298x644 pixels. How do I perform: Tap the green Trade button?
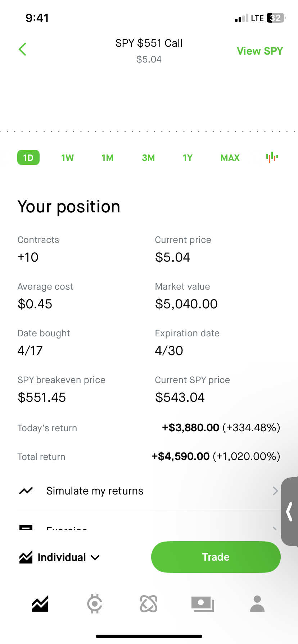pyautogui.click(x=216, y=557)
